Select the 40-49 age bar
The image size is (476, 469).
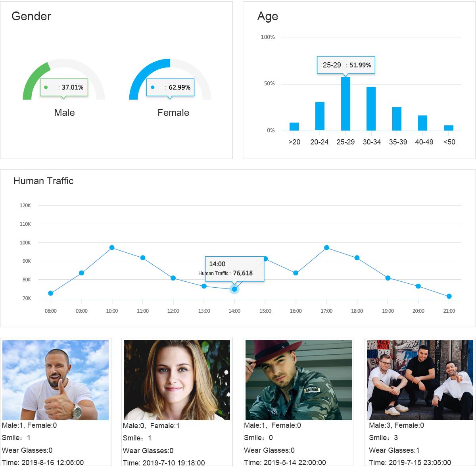(x=422, y=123)
